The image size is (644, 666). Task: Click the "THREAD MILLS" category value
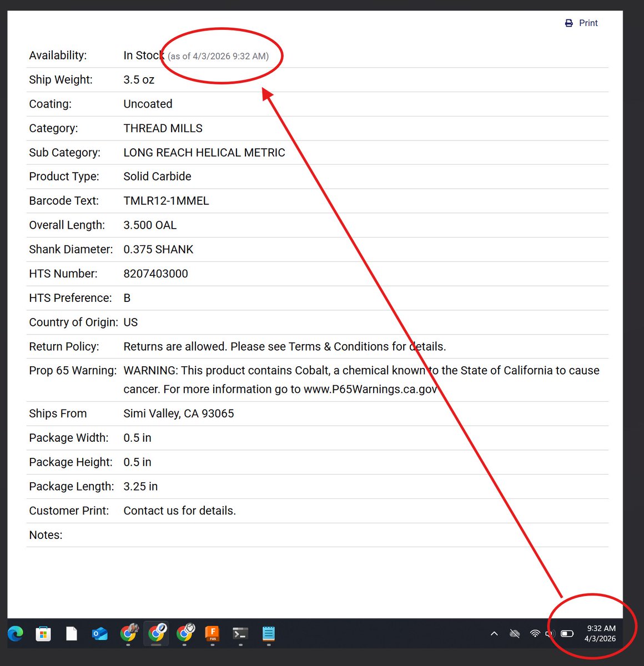tap(163, 128)
